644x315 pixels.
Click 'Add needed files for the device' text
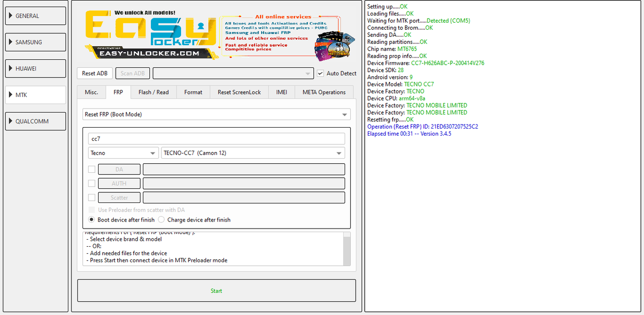point(126,253)
